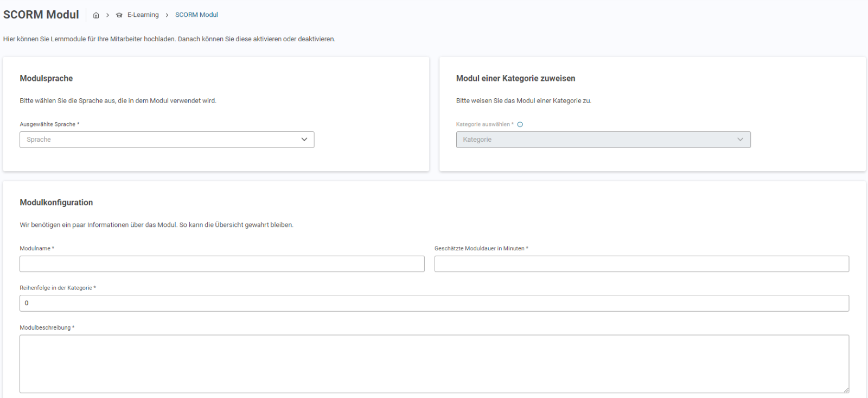Click the chevron arrow in the Sprache field

(304, 140)
